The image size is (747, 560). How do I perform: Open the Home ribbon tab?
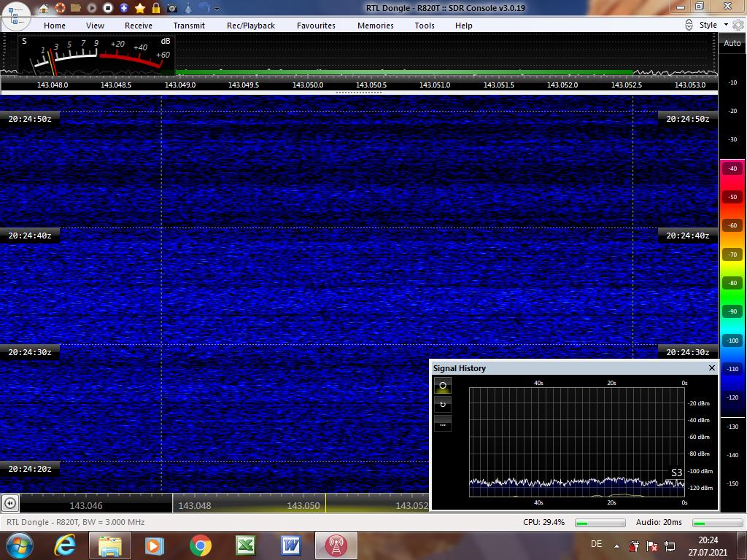coord(55,26)
